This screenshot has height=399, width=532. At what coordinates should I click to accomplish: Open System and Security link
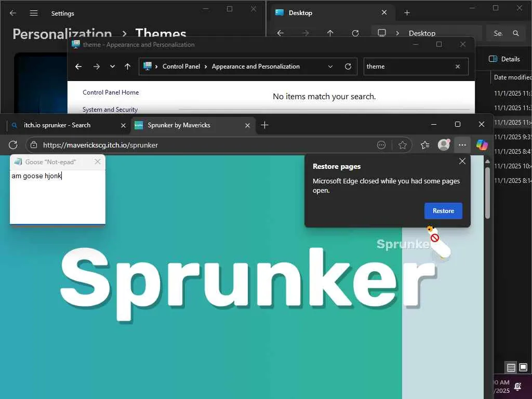point(110,110)
